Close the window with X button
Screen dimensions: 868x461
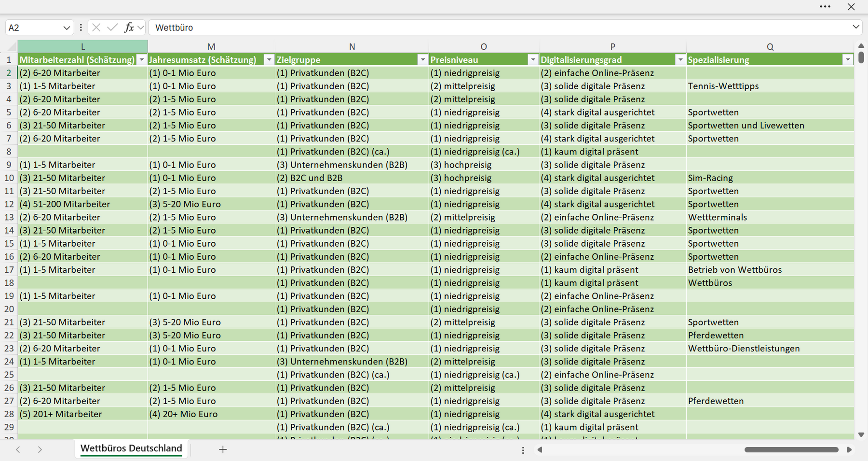tap(851, 7)
